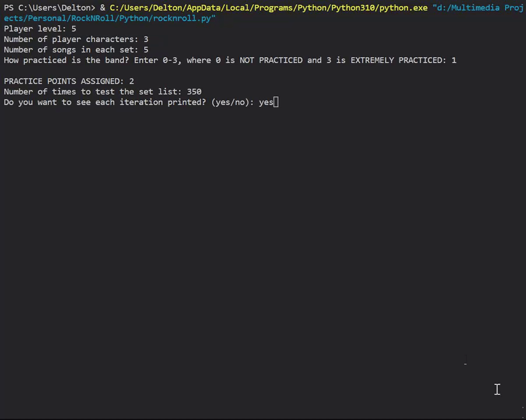The width and height of the screenshot is (526, 420).
Task: Click the set list test count '350'
Action: coord(194,92)
